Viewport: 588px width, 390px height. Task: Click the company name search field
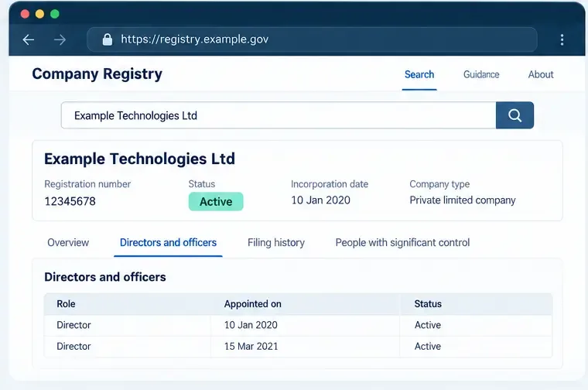(279, 115)
